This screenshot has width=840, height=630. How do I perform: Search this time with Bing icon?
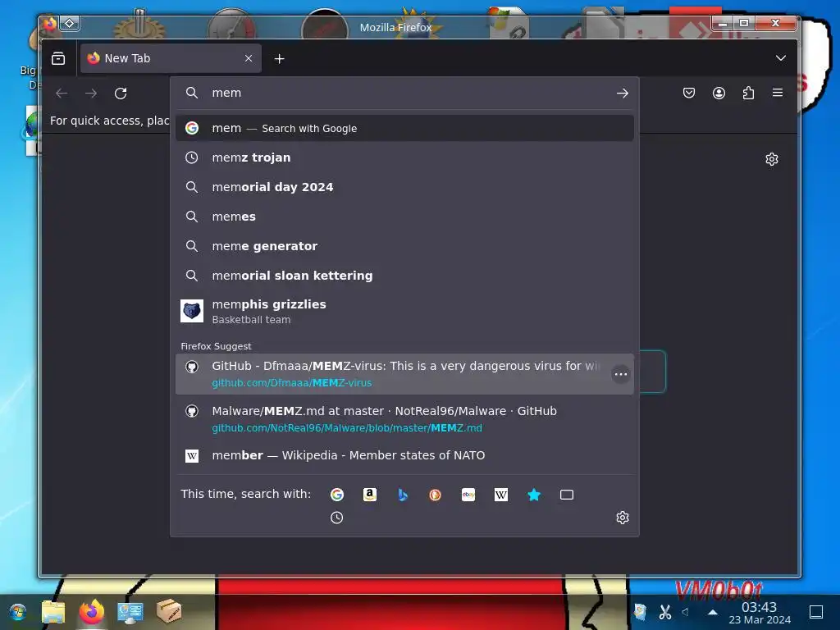click(403, 495)
